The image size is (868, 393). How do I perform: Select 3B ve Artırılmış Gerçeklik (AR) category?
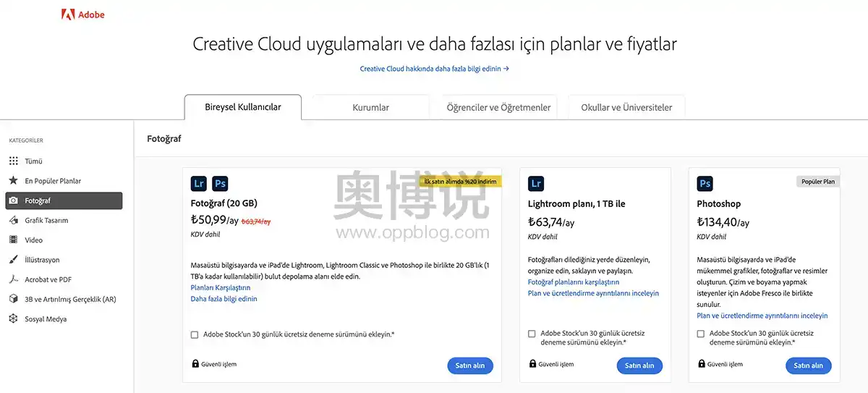pyautogui.click(x=70, y=299)
